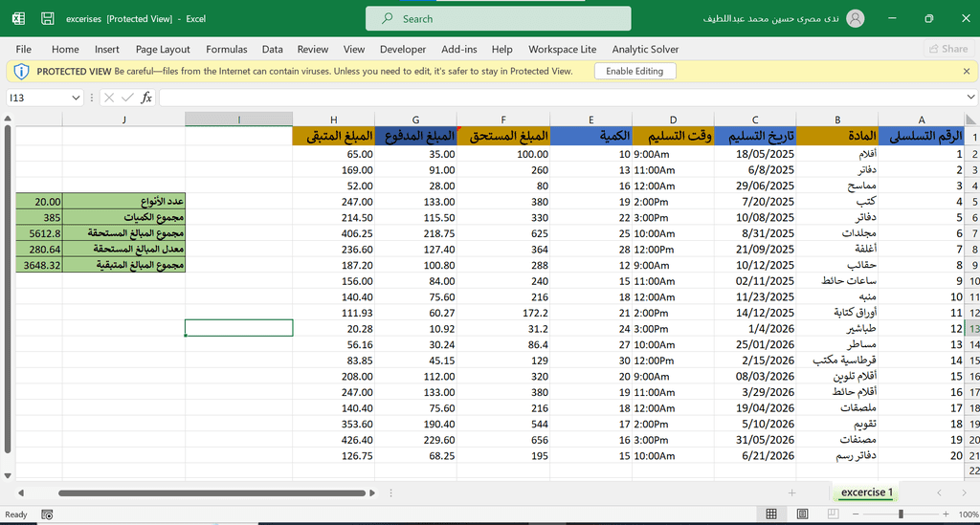The width and height of the screenshot is (980, 525).
Task: Open the Analytic Solver tab
Action: click(645, 49)
